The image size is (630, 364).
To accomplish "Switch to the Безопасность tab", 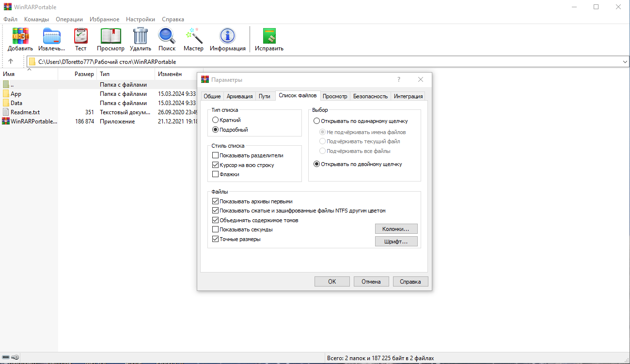I will (x=370, y=96).
